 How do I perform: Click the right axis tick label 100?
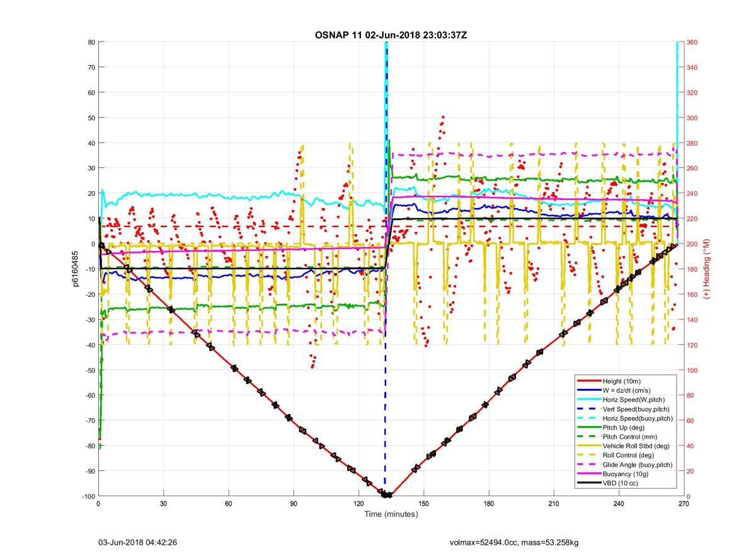coord(693,370)
